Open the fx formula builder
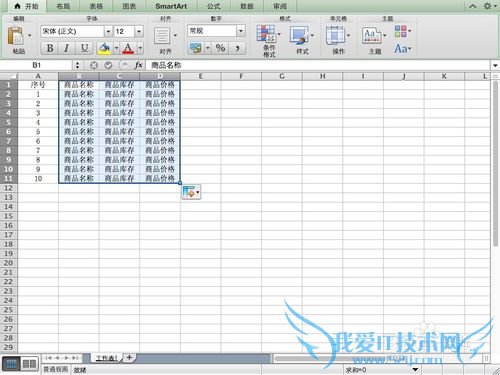Screen dimensions: 500x375 (139, 65)
